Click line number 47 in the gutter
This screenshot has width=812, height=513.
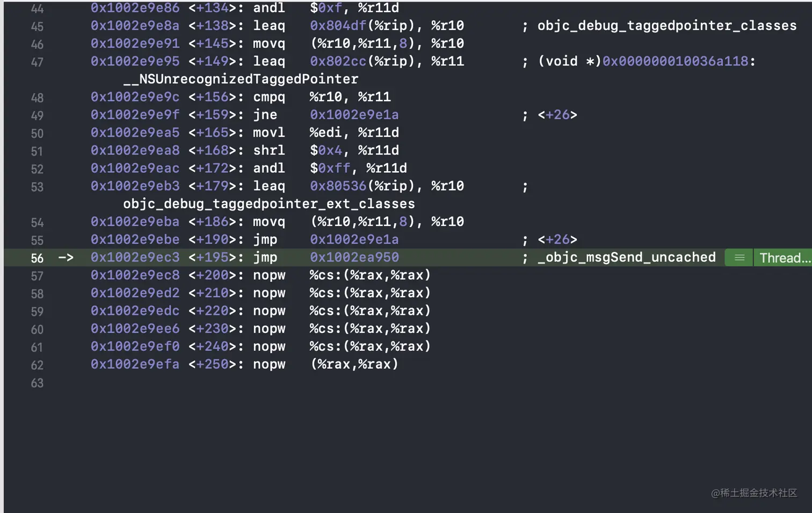tap(37, 62)
